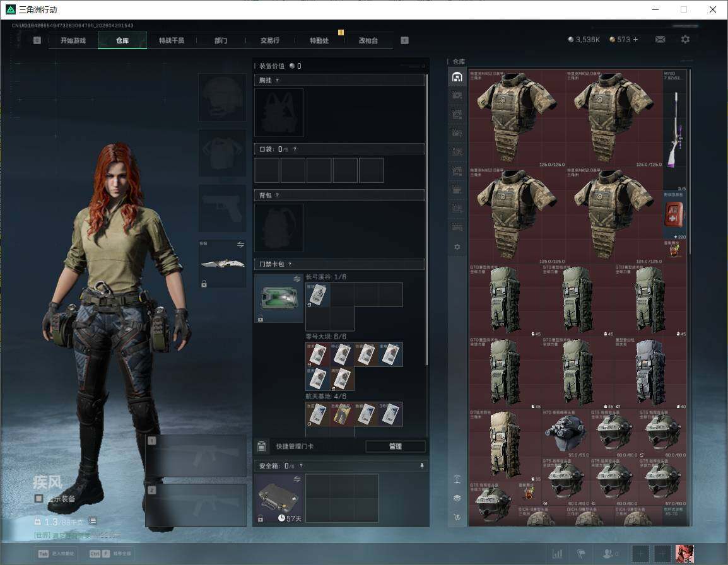Image resolution: width=728 pixels, height=565 pixels.
Task: Open the 开始游戏 tab
Action: pyautogui.click(x=73, y=40)
